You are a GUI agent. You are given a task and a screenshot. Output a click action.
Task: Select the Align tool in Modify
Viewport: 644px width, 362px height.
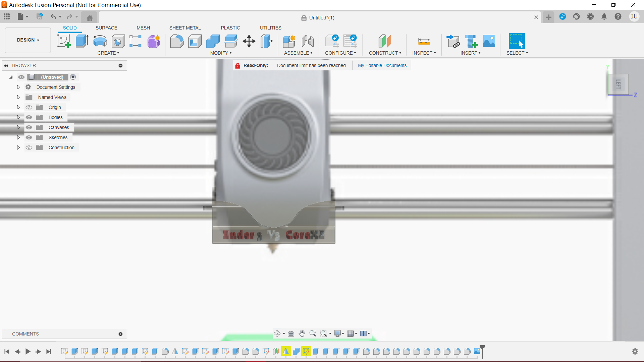(267, 41)
